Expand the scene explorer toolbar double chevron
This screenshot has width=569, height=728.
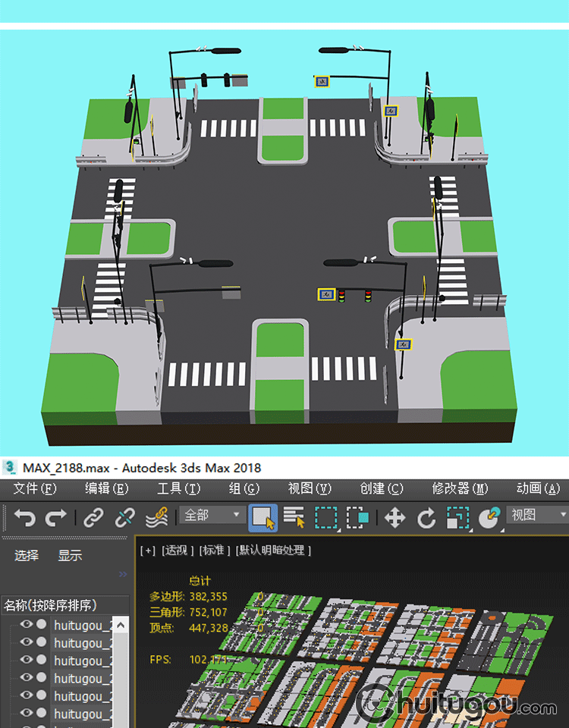point(123,574)
